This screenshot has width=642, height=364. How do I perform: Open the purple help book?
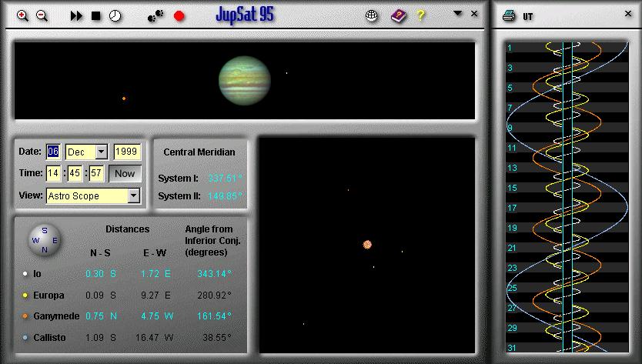click(x=399, y=16)
